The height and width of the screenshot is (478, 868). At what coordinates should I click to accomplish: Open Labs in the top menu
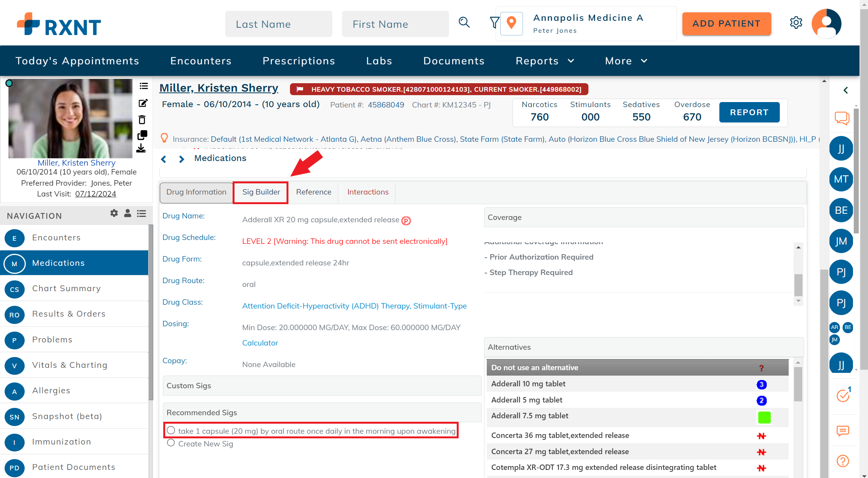379,61
